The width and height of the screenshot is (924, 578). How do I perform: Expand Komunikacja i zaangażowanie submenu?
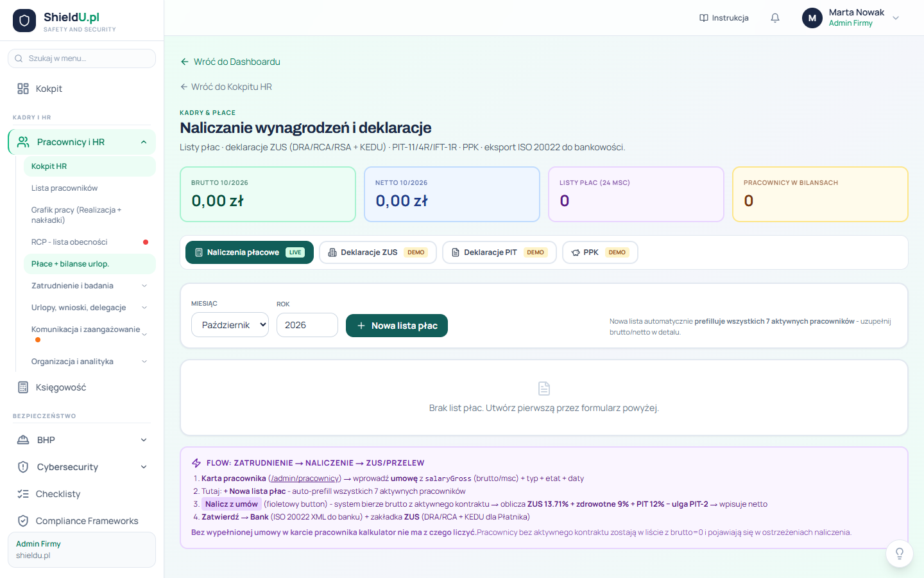[144, 334]
